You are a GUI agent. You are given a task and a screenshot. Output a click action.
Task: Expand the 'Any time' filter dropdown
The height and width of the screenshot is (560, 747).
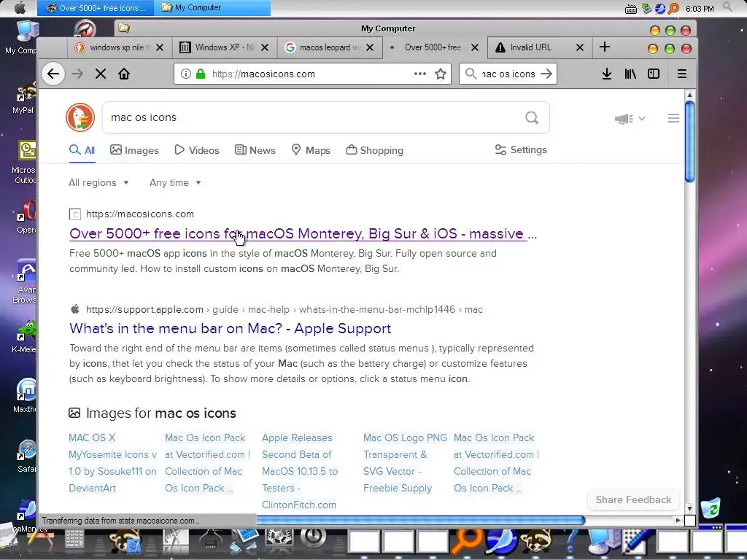[x=175, y=183]
